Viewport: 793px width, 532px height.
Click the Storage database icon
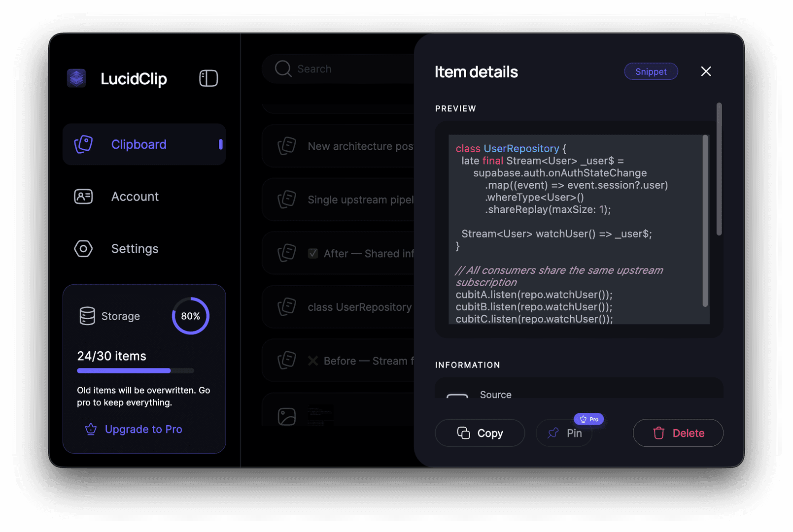point(87,316)
